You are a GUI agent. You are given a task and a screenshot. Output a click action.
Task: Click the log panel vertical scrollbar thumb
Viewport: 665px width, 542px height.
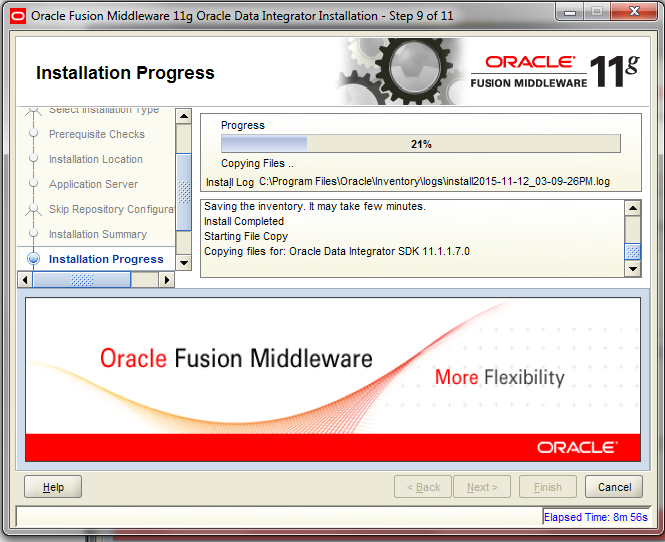click(x=633, y=252)
